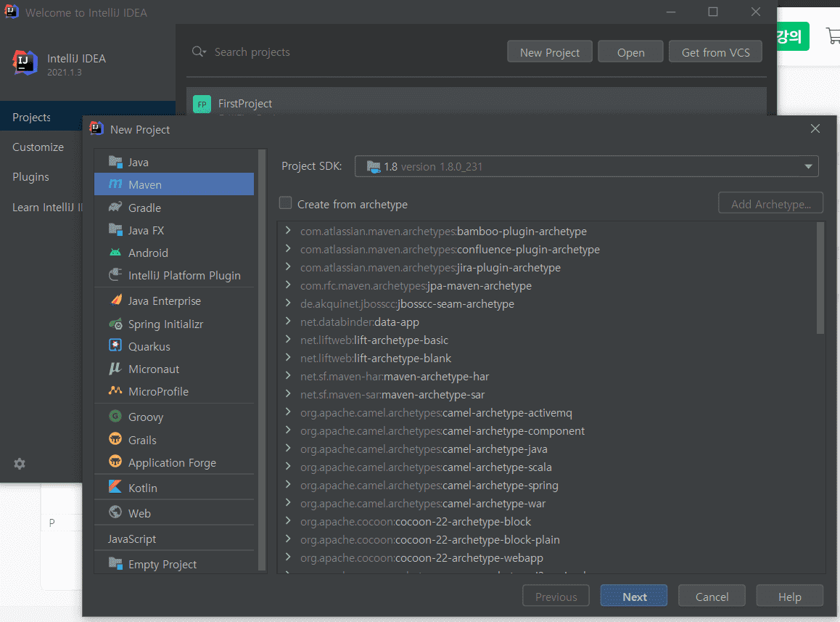The height and width of the screenshot is (622, 840).
Task: Click the SDK folder icon in Project SDK field
Action: (x=374, y=166)
